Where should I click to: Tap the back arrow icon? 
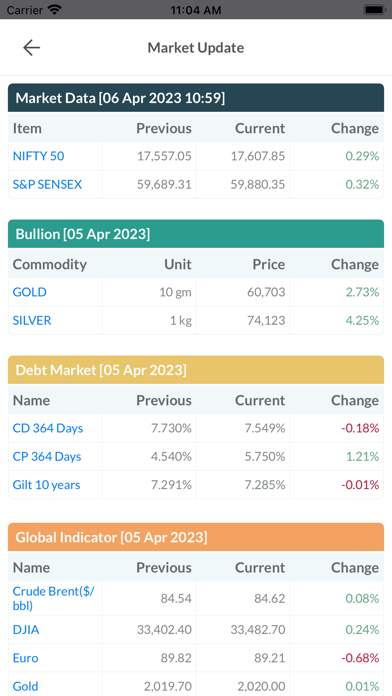(32, 47)
